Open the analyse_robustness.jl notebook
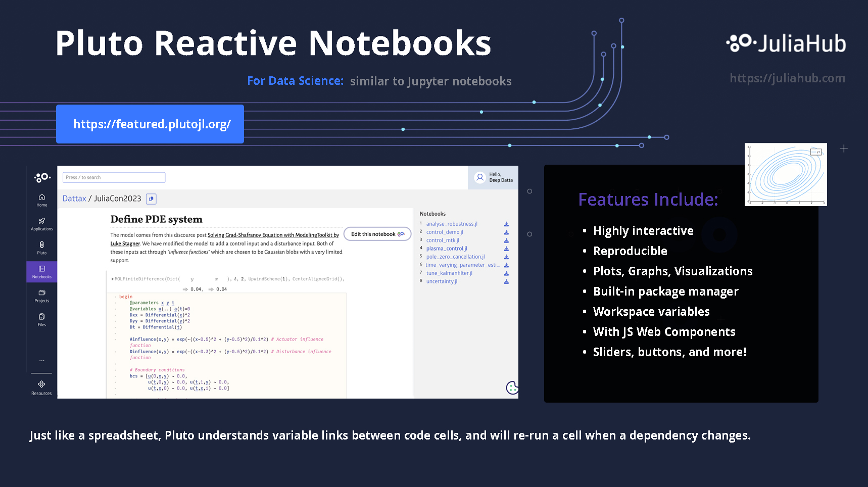The width and height of the screenshot is (868, 487). coord(452,224)
